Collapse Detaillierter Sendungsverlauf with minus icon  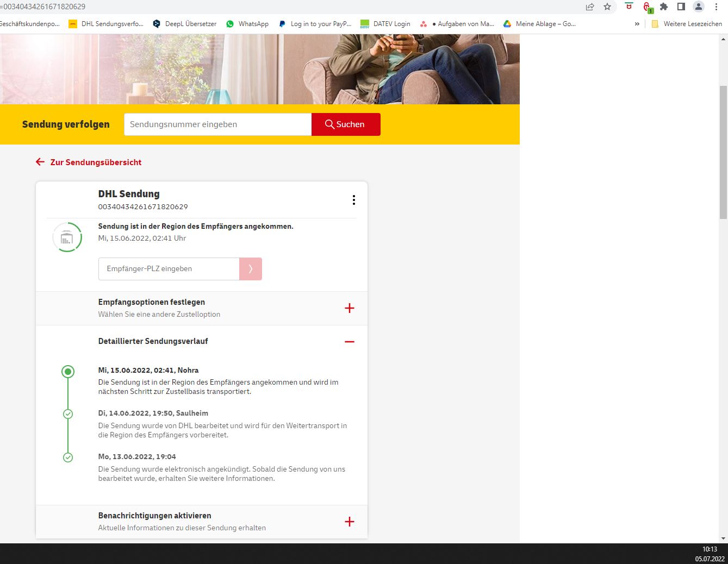click(x=350, y=342)
